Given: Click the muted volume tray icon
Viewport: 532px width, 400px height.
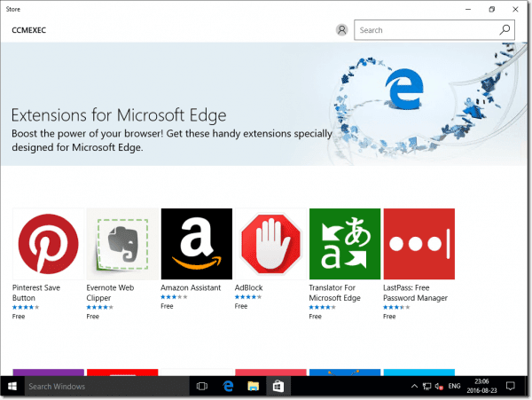Looking at the screenshot, I should tap(439, 386).
